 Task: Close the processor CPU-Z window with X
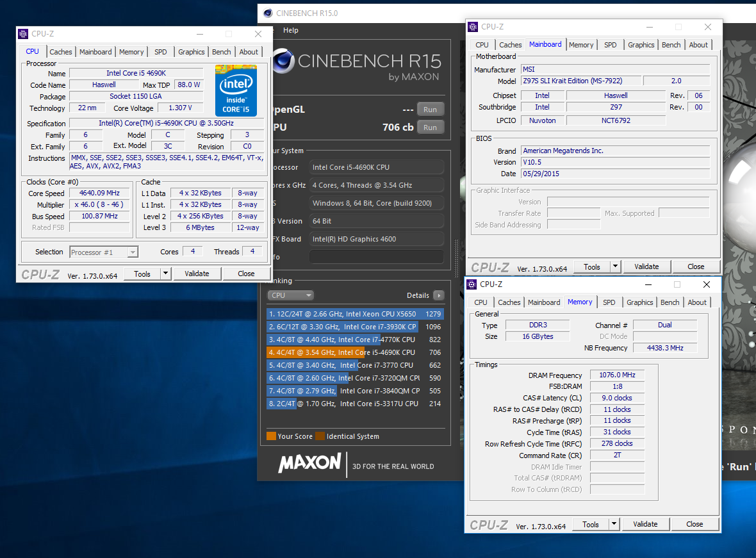[258, 34]
